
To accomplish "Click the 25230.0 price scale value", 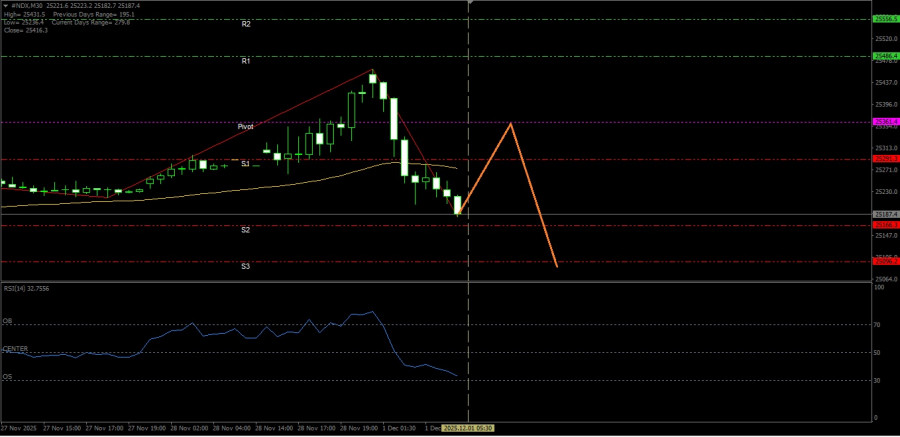I will click(885, 192).
